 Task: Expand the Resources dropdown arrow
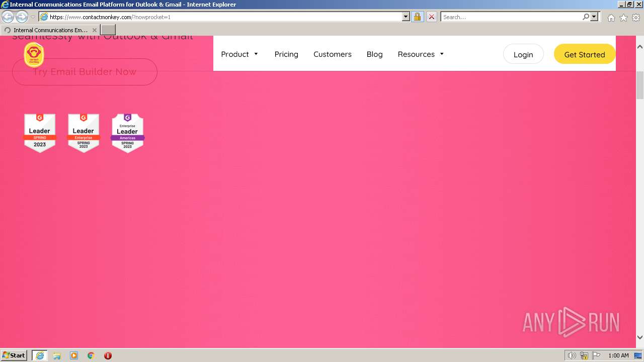[442, 54]
